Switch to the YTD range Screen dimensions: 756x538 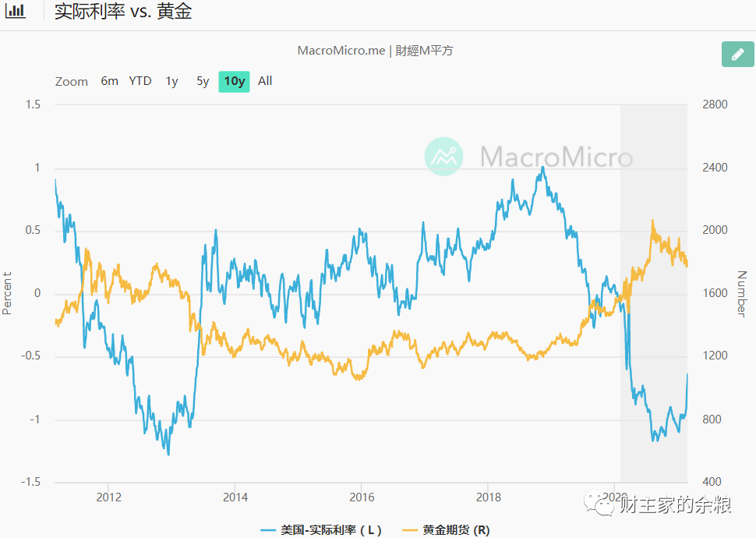click(x=140, y=80)
